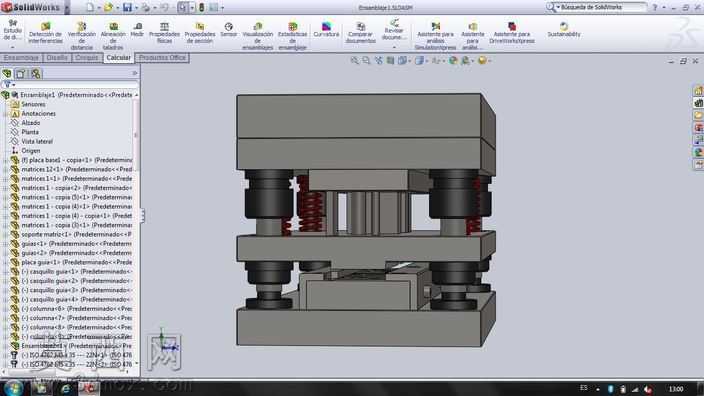Click Zoom to Fit in view toolbar
The image size is (704, 396).
355,61
